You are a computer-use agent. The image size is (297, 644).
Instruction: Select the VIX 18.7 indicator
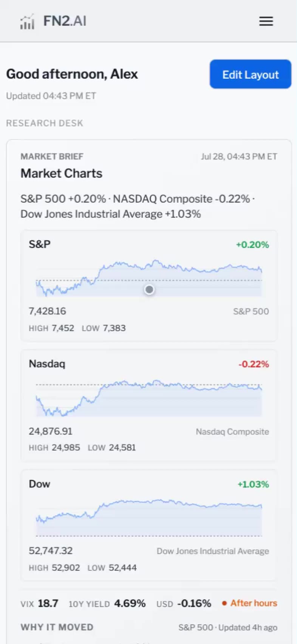tap(39, 603)
